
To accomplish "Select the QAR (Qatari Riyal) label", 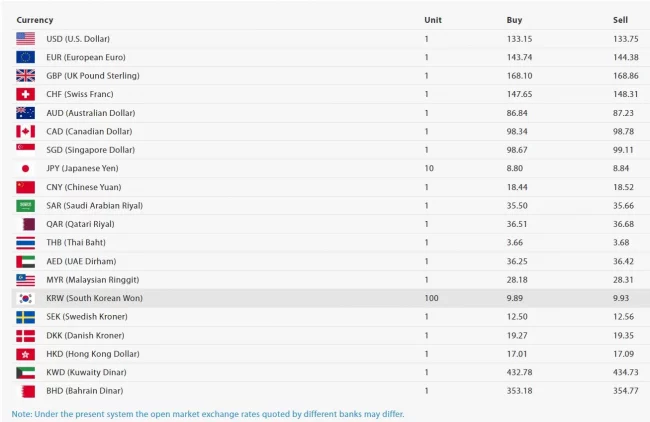I will 80,224.
